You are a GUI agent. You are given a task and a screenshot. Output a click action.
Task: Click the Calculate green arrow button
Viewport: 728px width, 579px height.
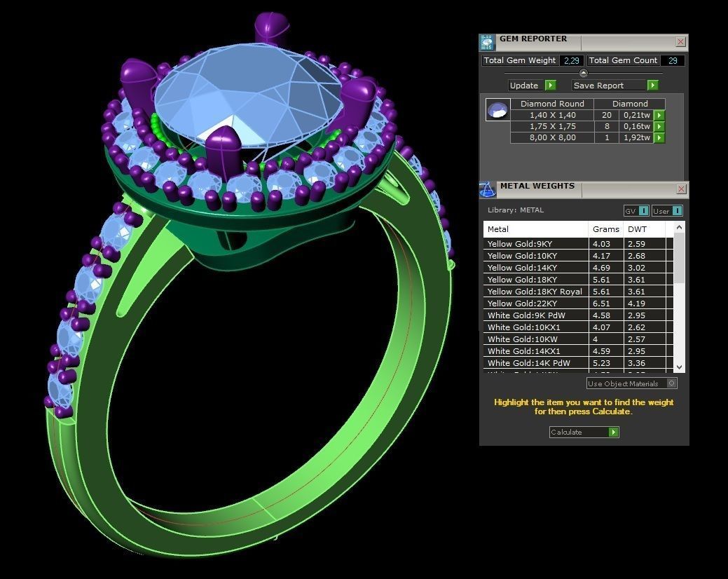(613, 432)
